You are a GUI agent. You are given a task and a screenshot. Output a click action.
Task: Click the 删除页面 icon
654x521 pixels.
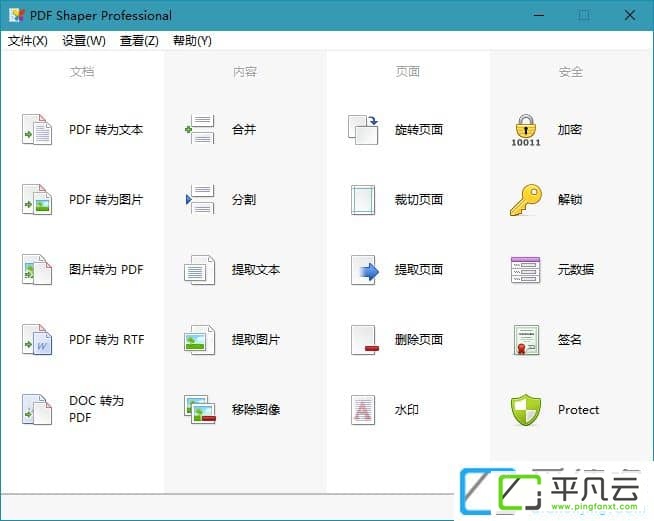click(x=365, y=340)
